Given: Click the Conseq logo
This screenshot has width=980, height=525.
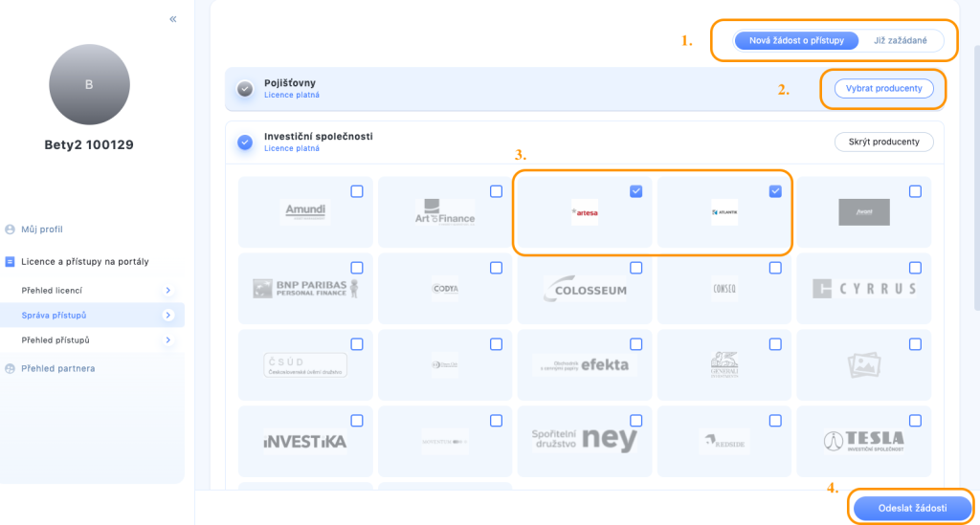Looking at the screenshot, I should click(x=724, y=289).
